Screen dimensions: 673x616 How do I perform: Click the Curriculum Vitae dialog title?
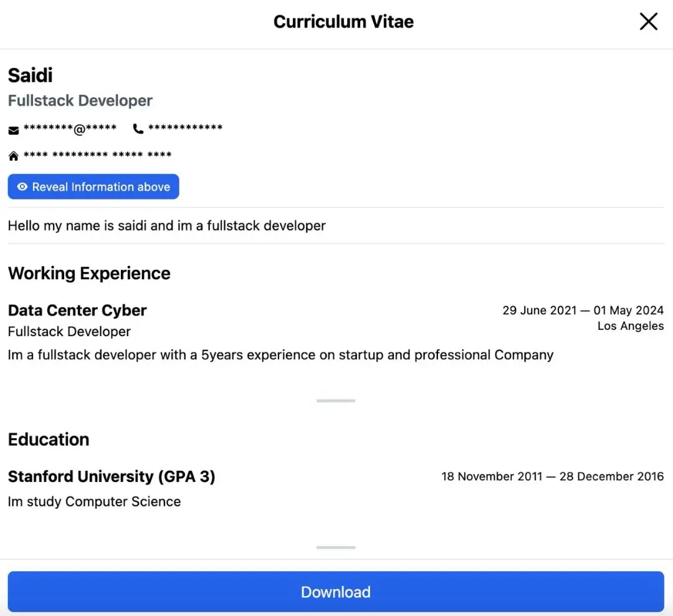[343, 21]
